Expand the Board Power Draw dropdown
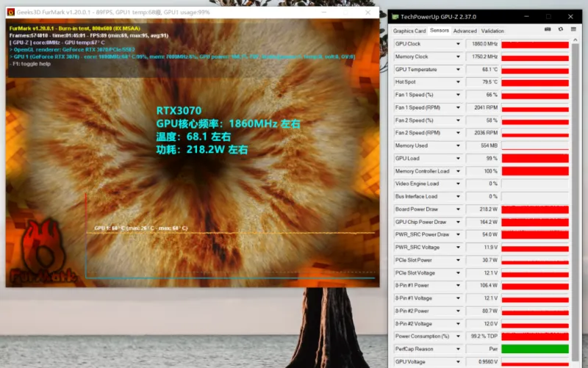 [458, 209]
